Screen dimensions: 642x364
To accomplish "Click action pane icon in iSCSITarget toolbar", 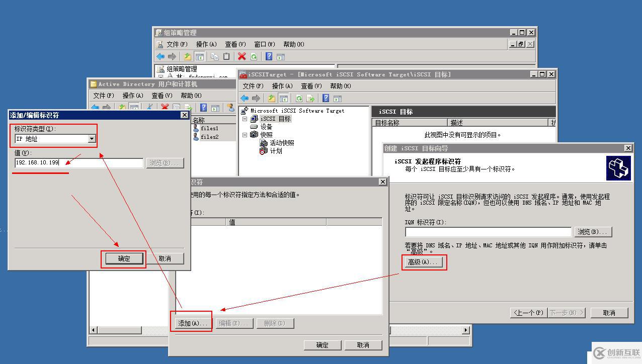I will (x=338, y=99).
